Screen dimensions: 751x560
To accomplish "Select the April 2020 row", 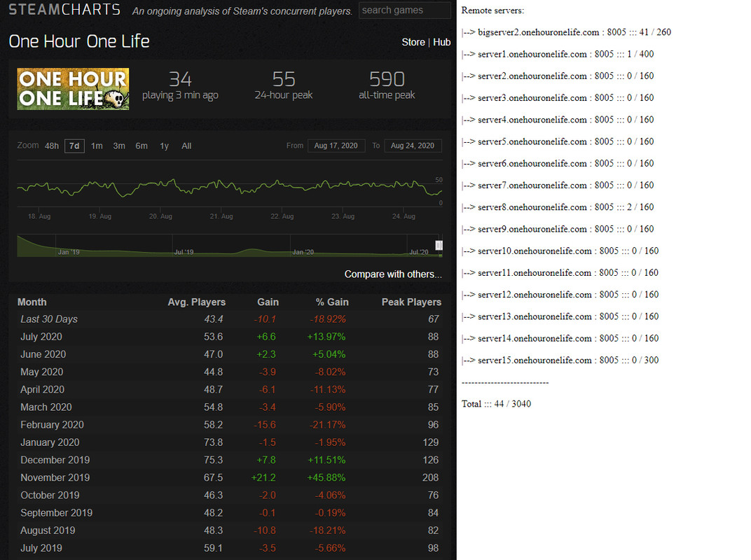I will click(229, 390).
